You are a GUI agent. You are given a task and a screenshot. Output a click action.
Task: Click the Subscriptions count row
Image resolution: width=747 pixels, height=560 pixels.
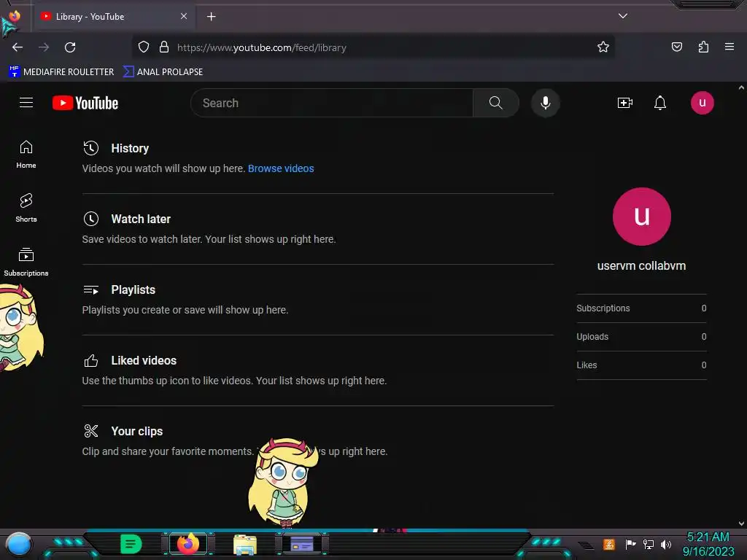[641, 308]
